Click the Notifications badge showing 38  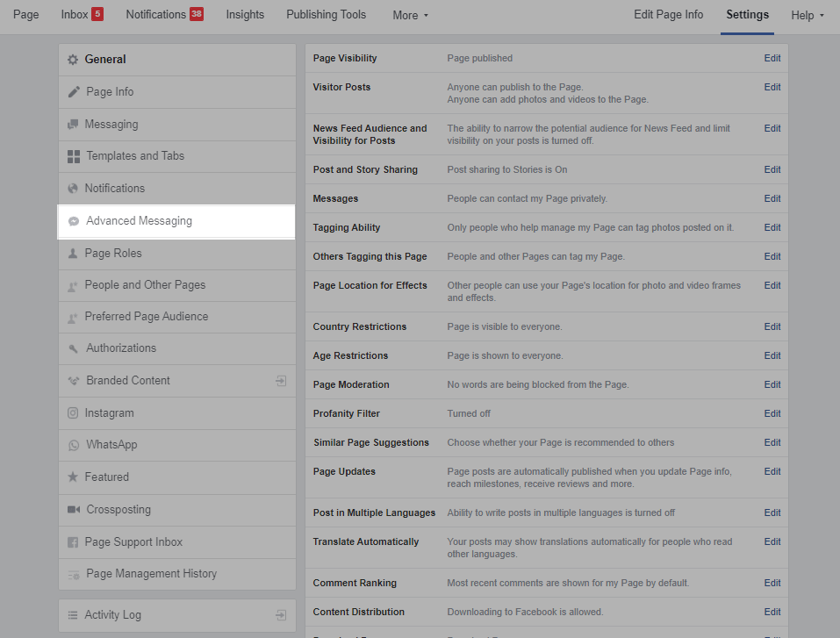coord(197,14)
